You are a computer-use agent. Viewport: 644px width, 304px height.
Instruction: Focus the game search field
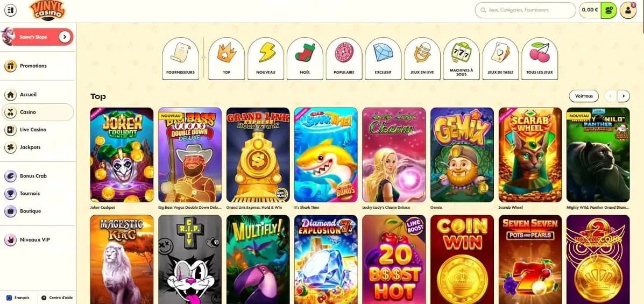click(x=525, y=10)
